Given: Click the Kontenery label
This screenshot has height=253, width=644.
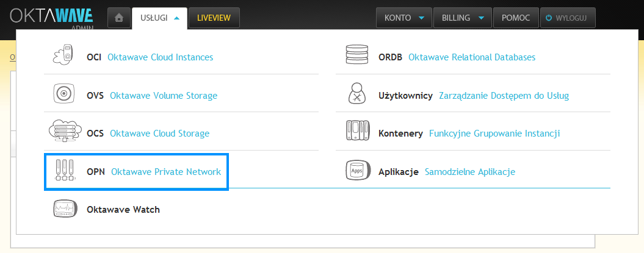Looking at the screenshot, I should click(400, 134).
